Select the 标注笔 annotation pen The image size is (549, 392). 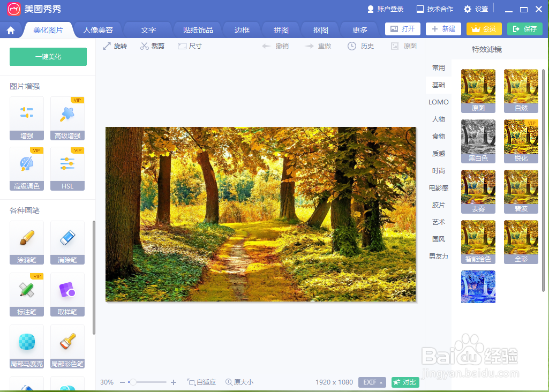click(27, 295)
